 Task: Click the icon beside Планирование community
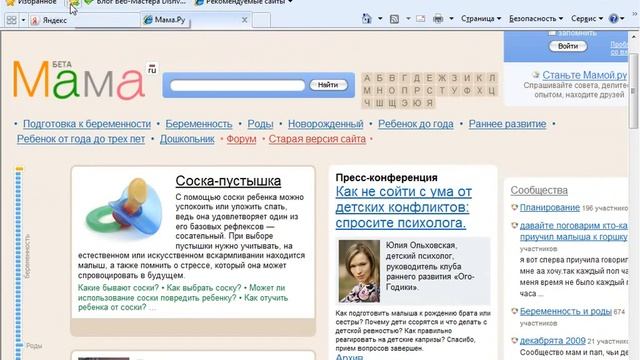pos(514,207)
